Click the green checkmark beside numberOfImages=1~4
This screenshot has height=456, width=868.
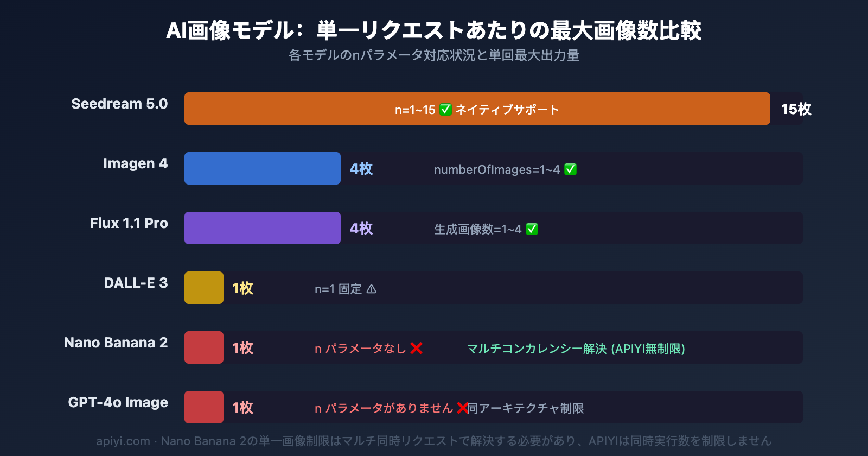[570, 169]
